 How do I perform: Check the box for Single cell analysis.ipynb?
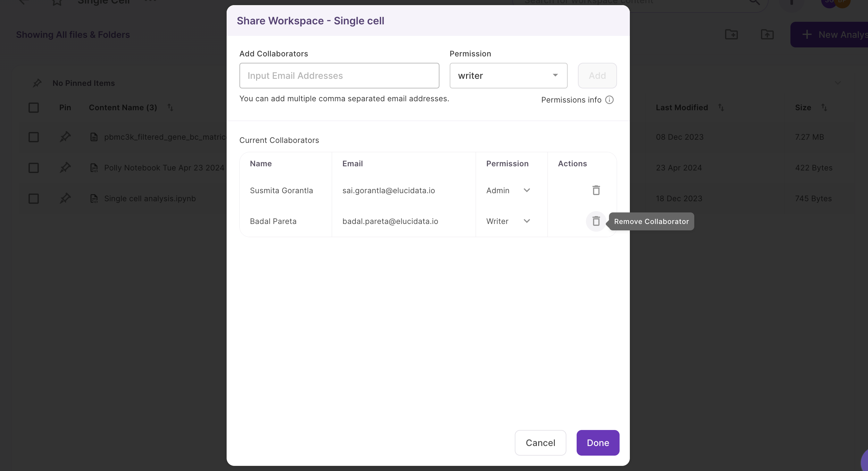click(33, 198)
